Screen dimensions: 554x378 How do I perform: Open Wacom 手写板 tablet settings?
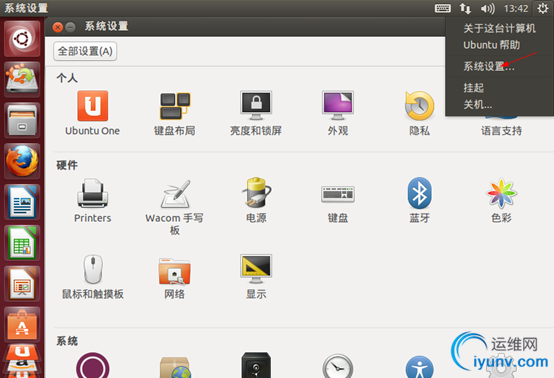tap(175, 207)
